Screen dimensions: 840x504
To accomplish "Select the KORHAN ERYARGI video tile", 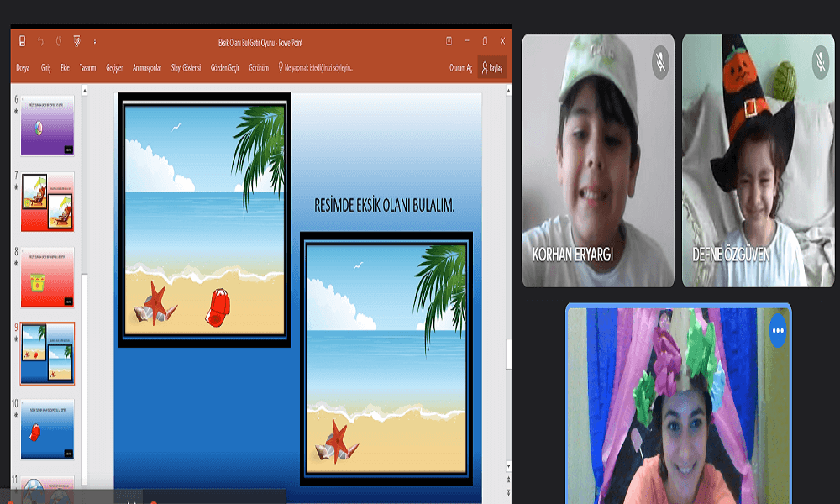I will [x=598, y=160].
